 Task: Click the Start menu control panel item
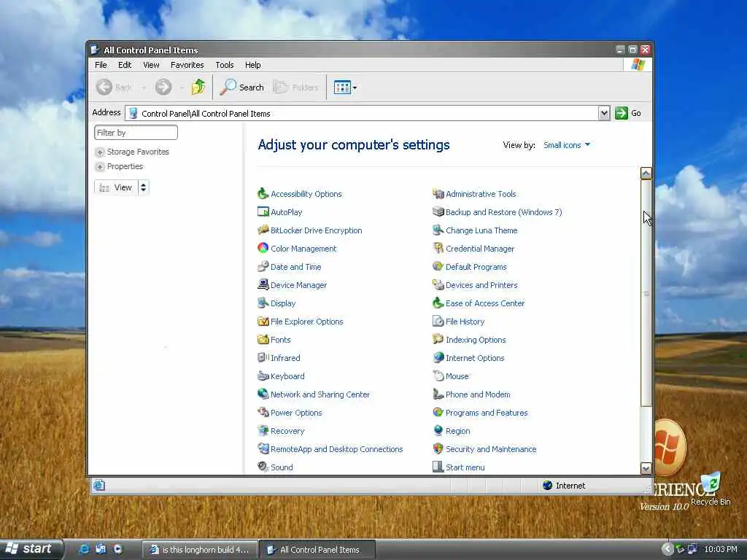click(x=465, y=467)
